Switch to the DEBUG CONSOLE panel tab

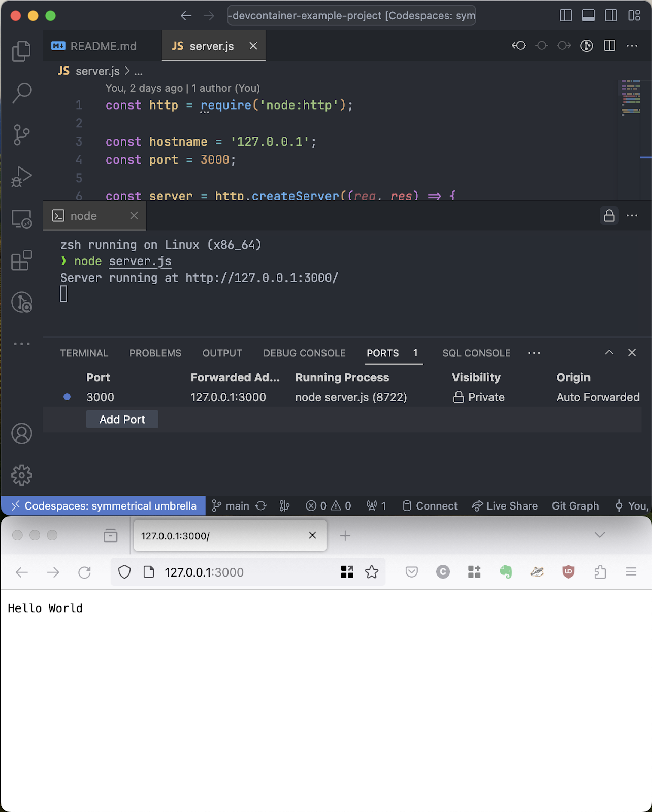click(305, 353)
